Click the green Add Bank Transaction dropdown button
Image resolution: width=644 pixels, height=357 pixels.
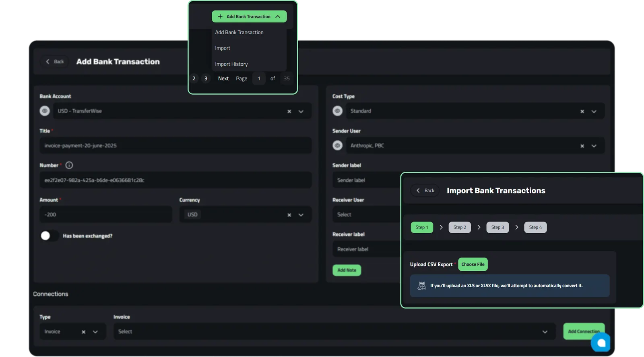249,17
